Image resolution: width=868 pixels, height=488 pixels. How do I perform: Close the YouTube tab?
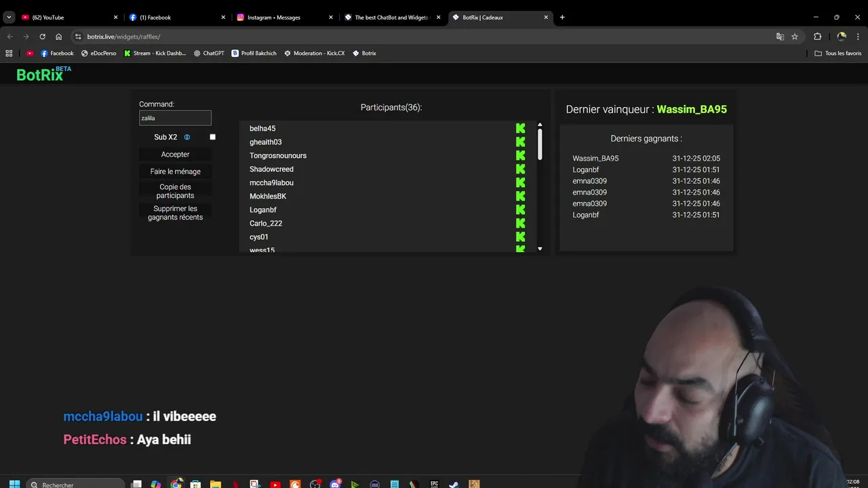pos(115,17)
